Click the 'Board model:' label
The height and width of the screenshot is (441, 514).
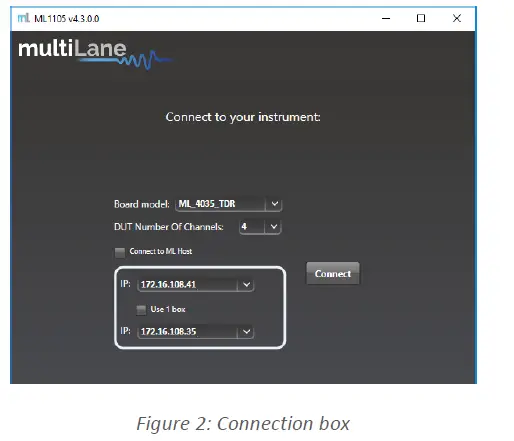[x=142, y=204]
